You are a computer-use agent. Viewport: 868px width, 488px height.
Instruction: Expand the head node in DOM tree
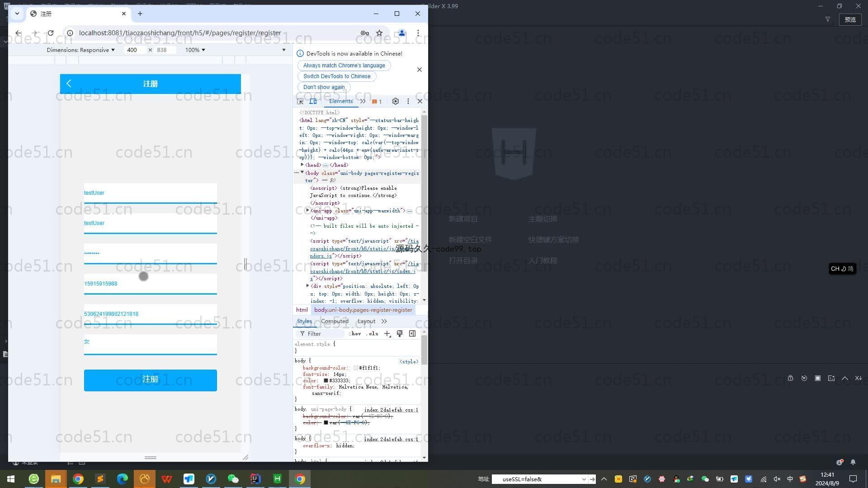tap(302, 165)
